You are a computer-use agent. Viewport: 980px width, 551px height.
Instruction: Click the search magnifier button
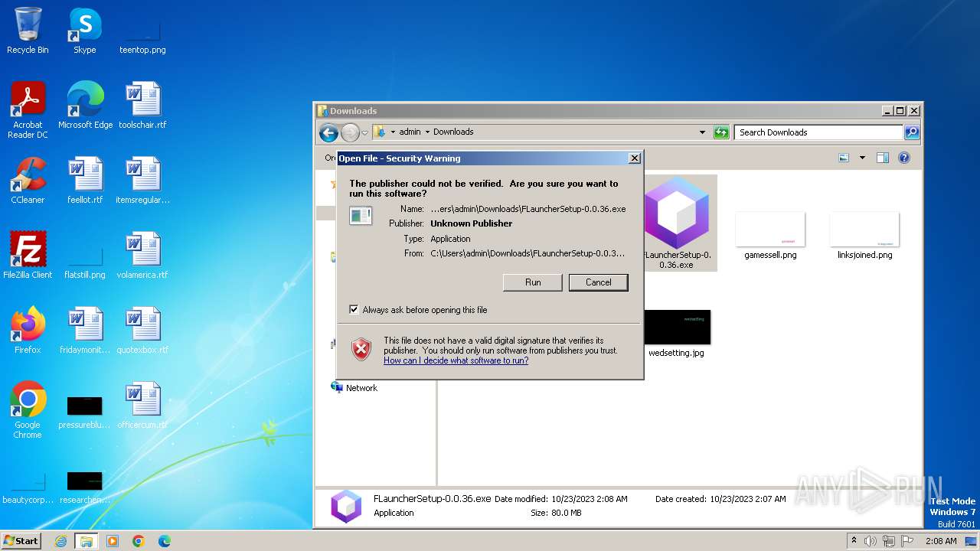[911, 132]
